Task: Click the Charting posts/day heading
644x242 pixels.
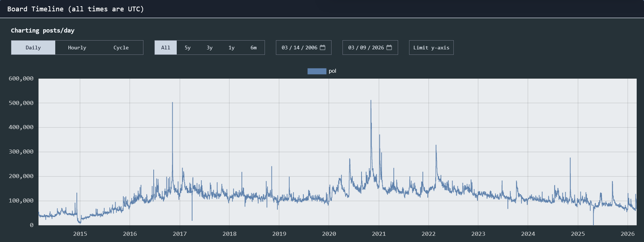Action: (x=43, y=30)
